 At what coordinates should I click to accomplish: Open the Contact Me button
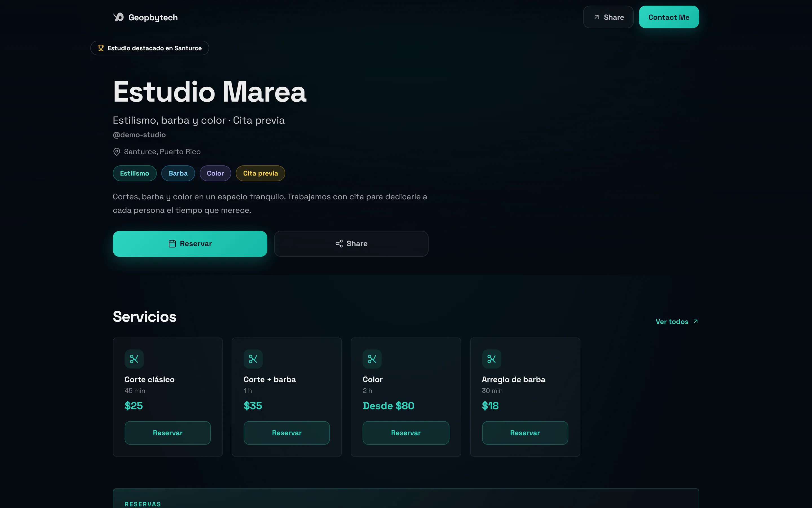(x=669, y=17)
